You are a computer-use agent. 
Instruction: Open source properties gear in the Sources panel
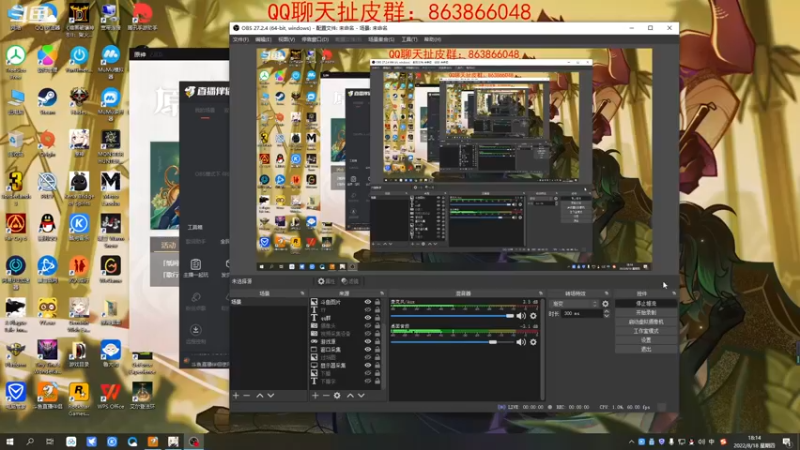point(337,395)
